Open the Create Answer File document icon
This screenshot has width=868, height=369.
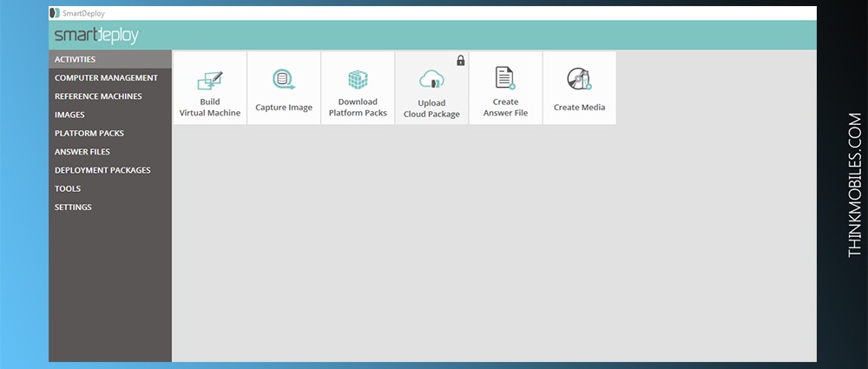505,78
